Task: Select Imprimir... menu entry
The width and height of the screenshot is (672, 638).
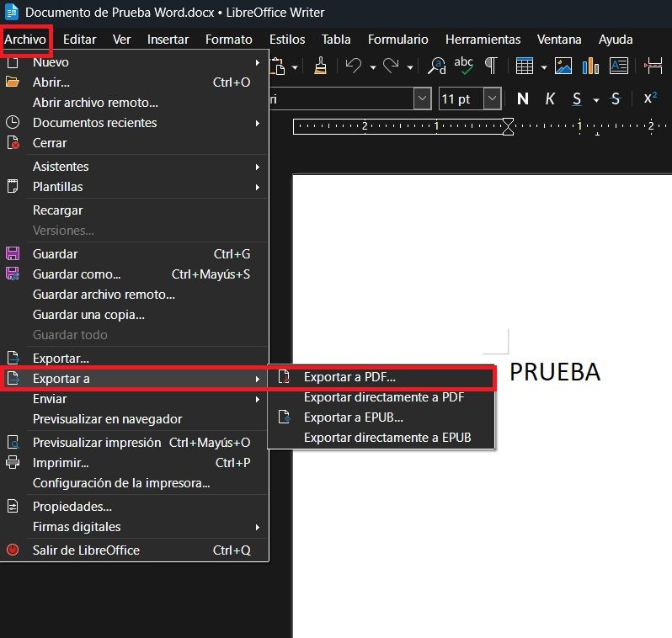Action: [134, 463]
